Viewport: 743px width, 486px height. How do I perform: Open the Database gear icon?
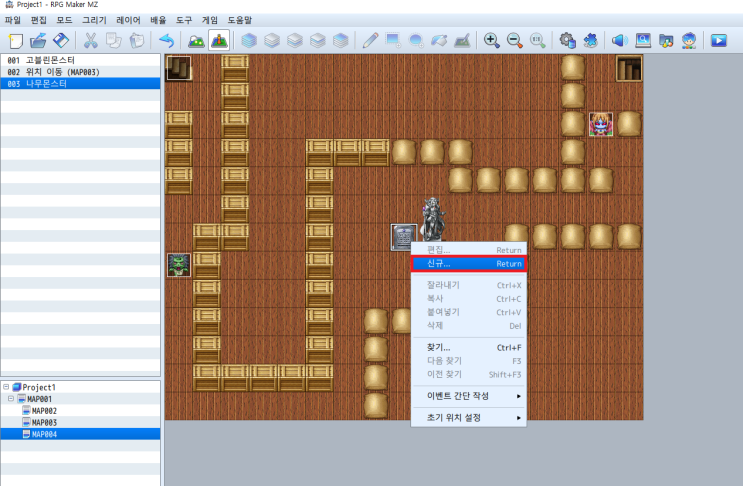[567, 41]
